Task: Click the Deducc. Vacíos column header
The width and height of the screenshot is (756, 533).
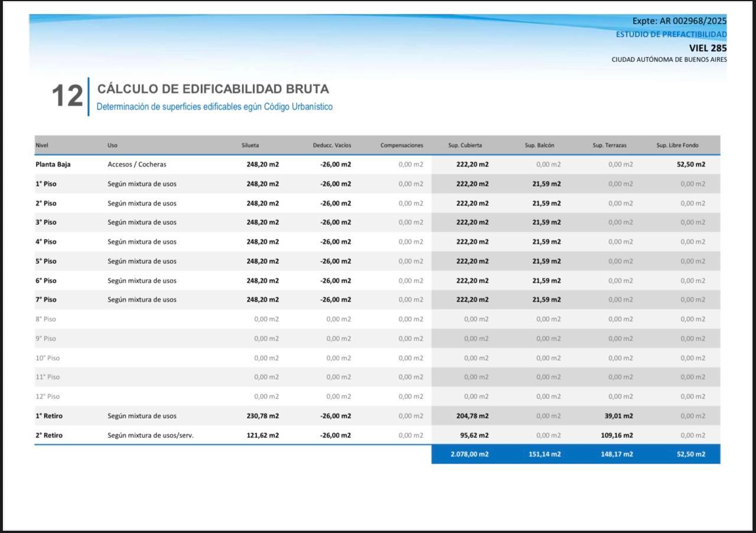Action: 332,145
